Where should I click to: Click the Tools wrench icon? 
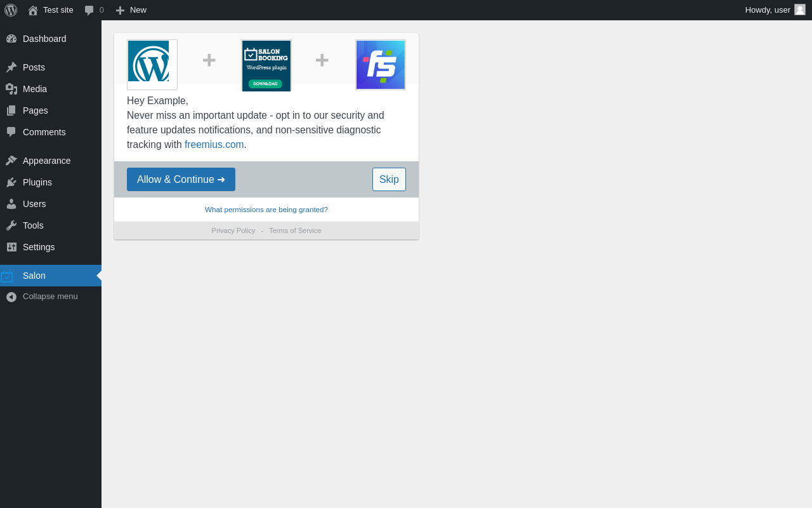(x=11, y=225)
